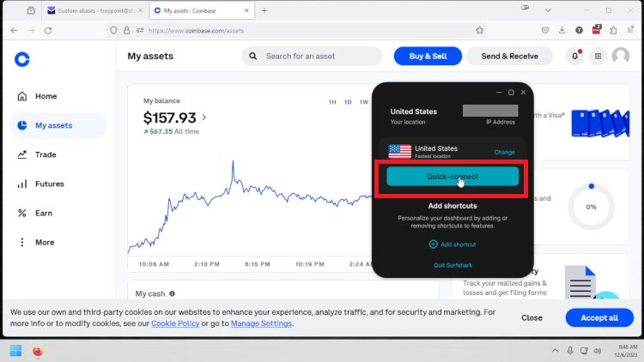Open the Windows Start menu

point(15,351)
